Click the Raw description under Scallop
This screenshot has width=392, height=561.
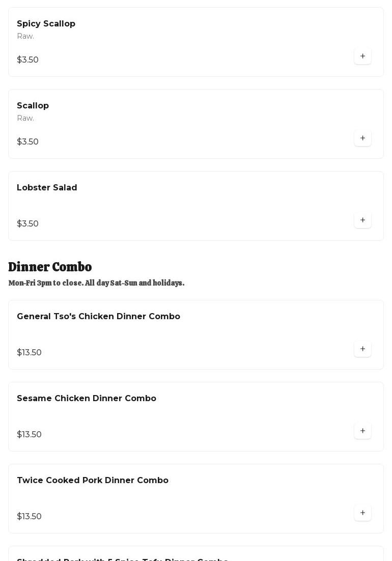pyautogui.click(x=25, y=118)
